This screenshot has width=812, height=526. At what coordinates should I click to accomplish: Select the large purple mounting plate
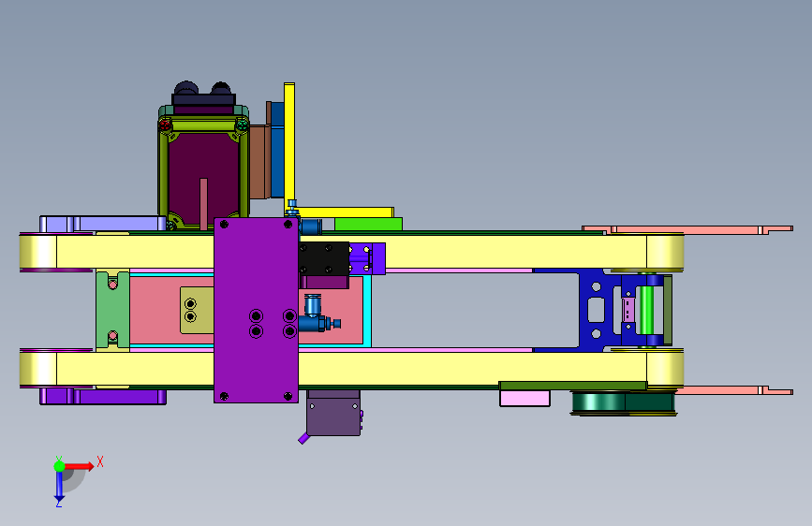click(256, 310)
